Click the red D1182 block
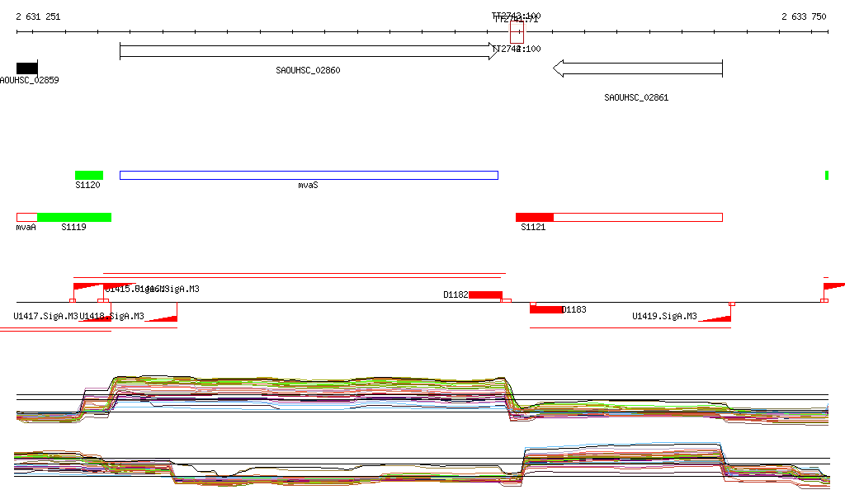The height and width of the screenshot is (504, 845). (485, 294)
